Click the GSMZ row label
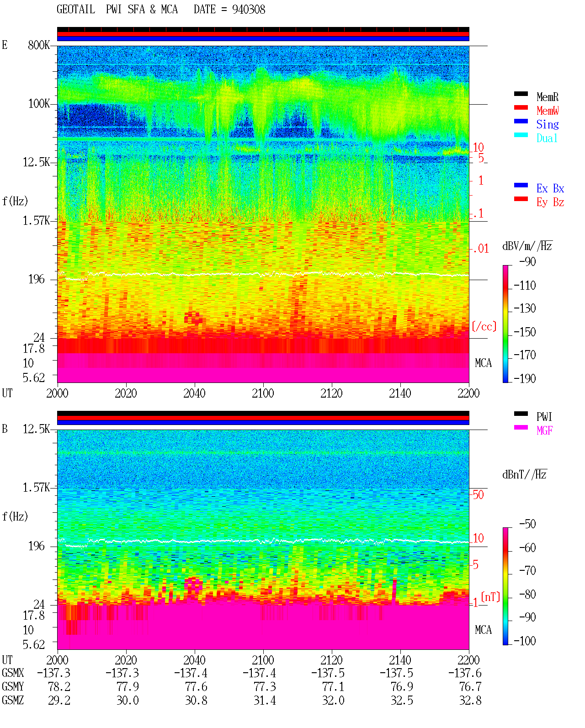Image resolution: width=585 pixels, height=728 pixels. [x=13, y=701]
